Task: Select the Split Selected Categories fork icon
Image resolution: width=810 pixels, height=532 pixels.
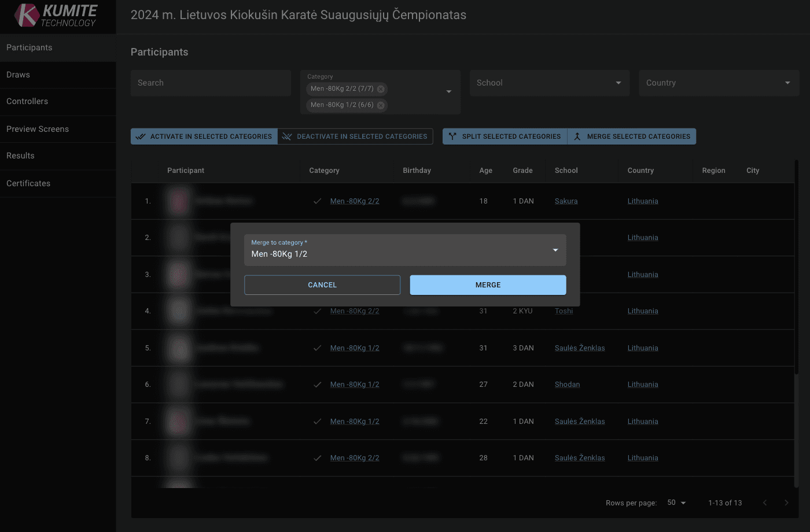Action: pyautogui.click(x=452, y=136)
